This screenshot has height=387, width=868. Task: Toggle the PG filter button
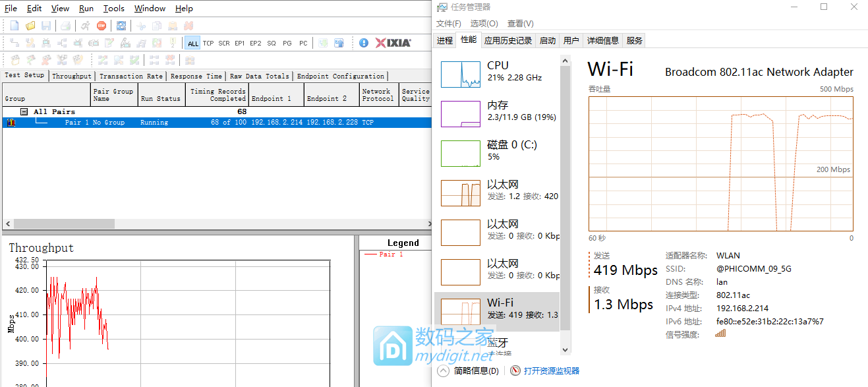(x=287, y=44)
